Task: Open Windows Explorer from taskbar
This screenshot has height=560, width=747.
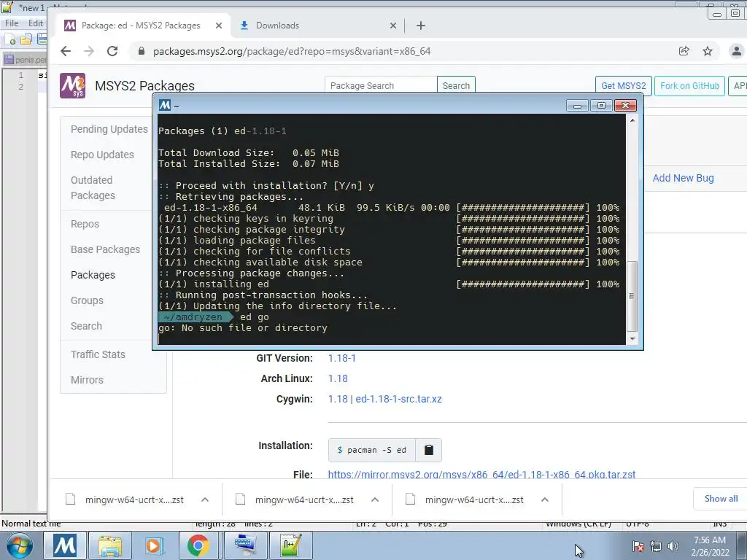Action: pos(110,545)
